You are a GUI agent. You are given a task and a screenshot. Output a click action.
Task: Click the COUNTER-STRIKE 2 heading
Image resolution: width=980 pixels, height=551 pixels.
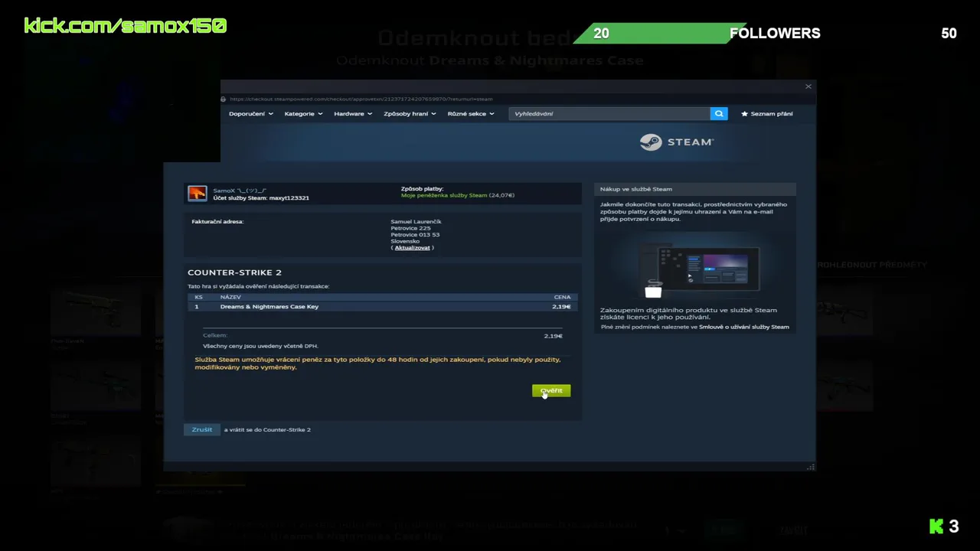pos(234,272)
